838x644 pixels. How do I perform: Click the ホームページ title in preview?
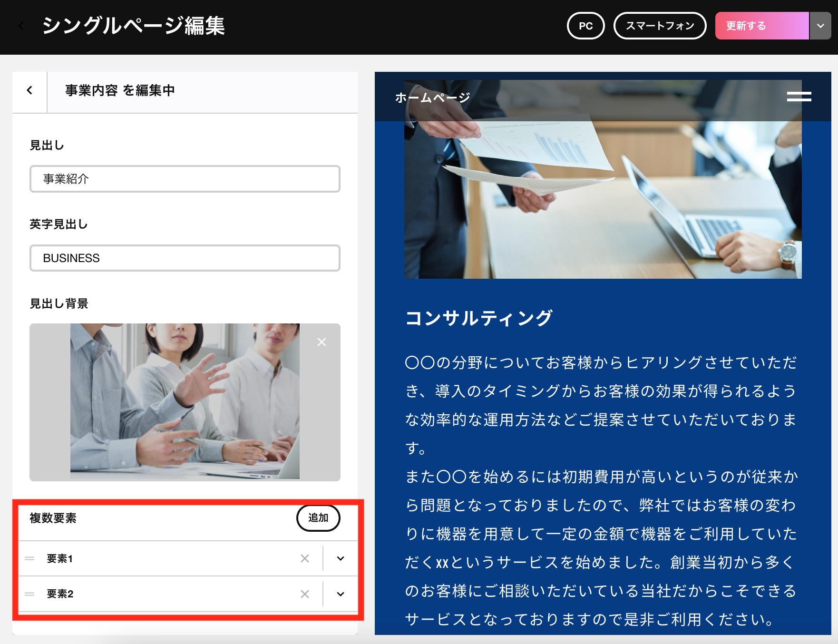[432, 98]
